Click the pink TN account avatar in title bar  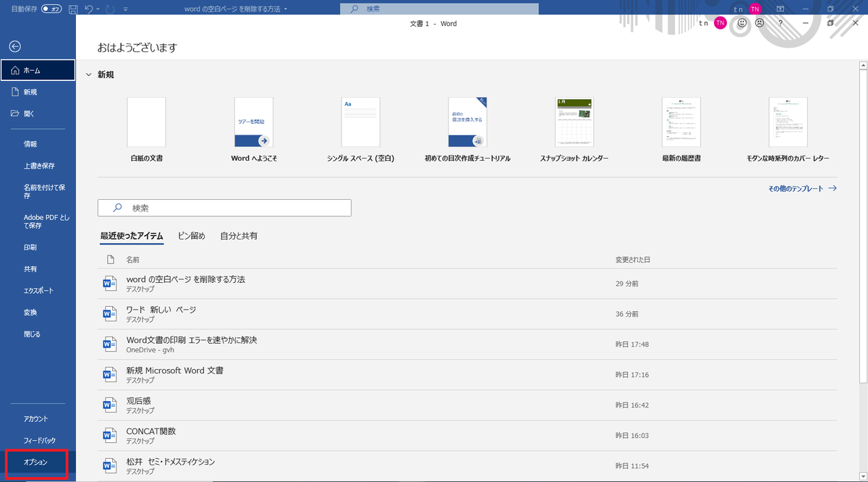click(x=755, y=9)
